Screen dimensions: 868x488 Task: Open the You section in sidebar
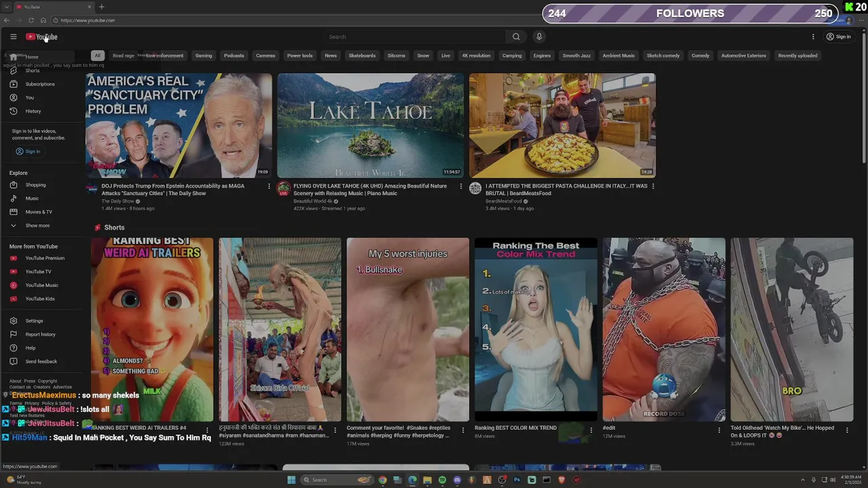coord(30,98)
